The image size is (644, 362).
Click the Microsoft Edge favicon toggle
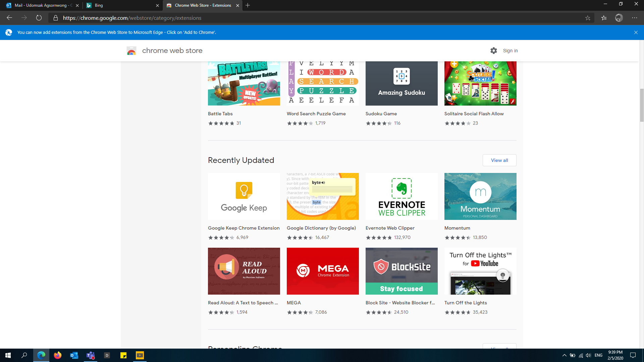tap(8, 32)
